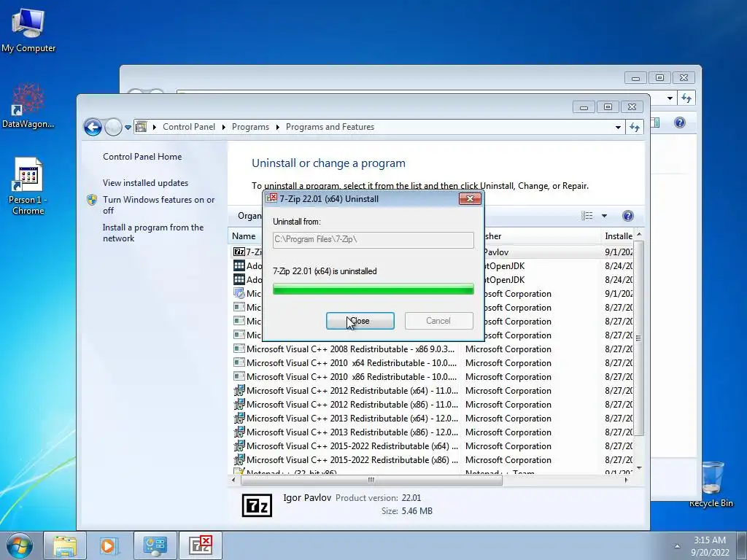Click installer icon of Visual C++ 2012 (x64) row
747x560 pixels.
[239, 391]
